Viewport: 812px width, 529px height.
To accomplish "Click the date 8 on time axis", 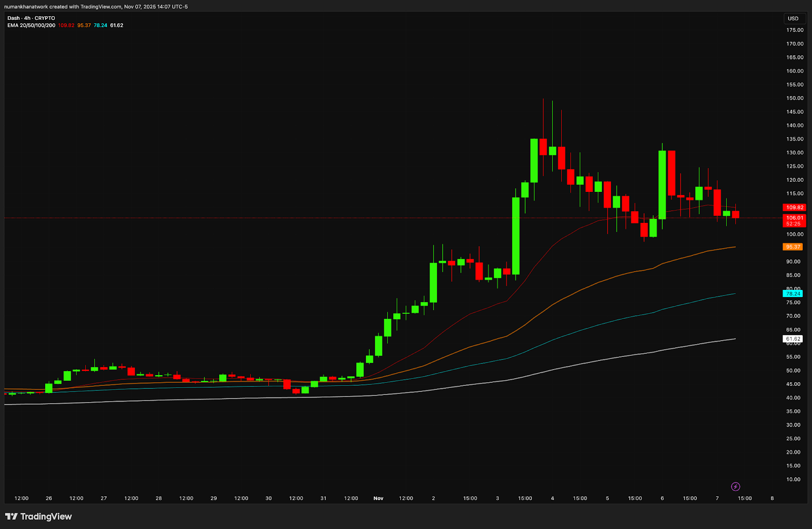I will click(772, 499).
